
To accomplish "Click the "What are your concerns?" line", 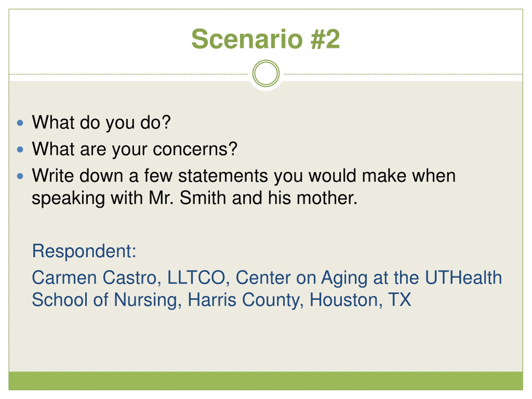I will click(x=135, y=149).
